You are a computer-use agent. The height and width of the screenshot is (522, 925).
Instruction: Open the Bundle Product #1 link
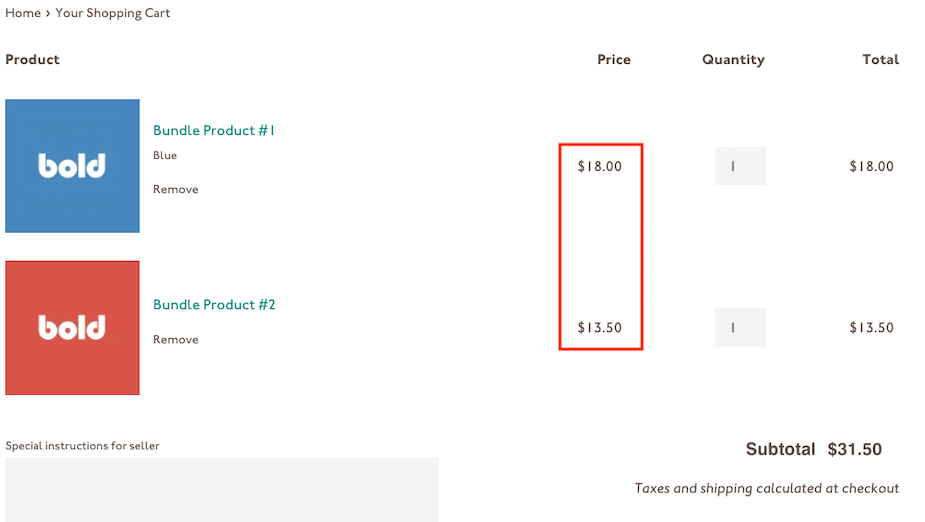click(214, 130)
